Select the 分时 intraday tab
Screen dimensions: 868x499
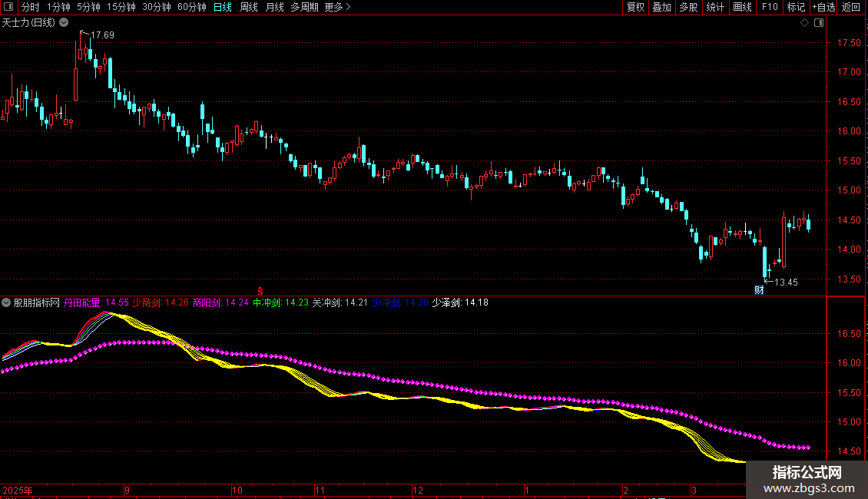30,7
